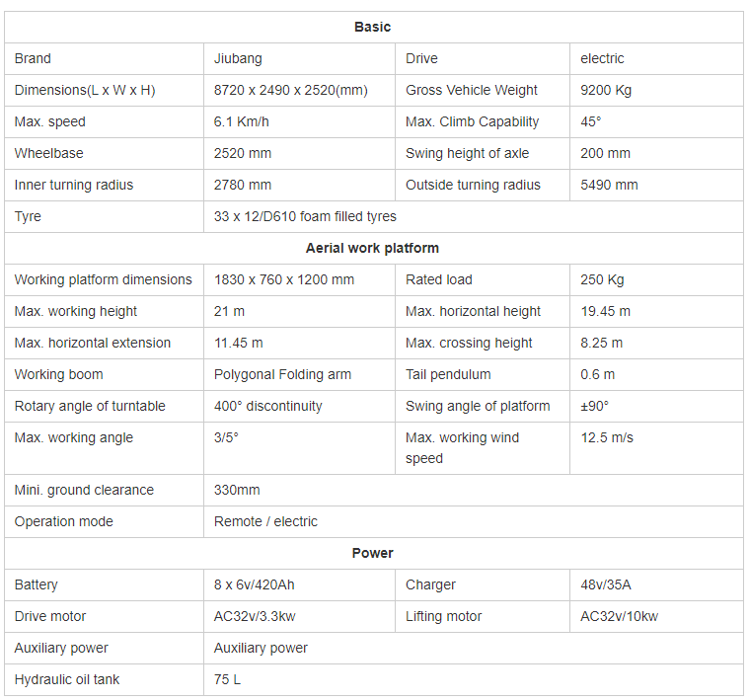Viewport: 749px width, 700px height.
Task: Click the Max. working wind speed label
Action: click(x=462, y=447)
